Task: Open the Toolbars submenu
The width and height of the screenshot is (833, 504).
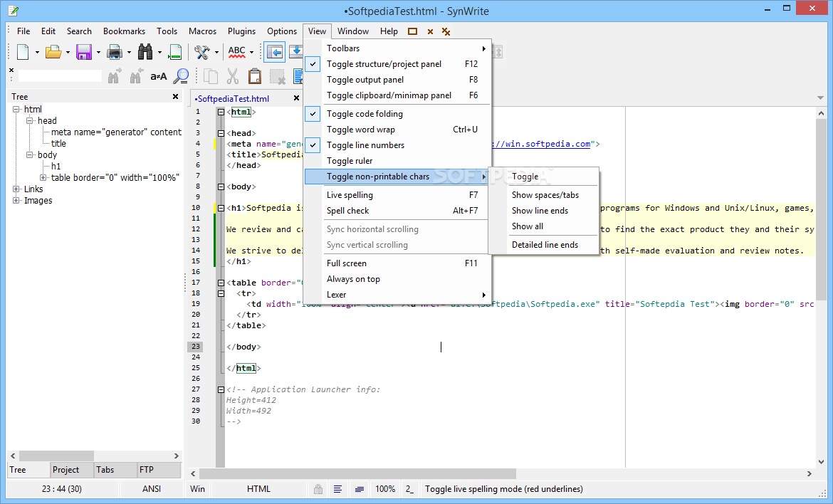Action: pos(397,48)
